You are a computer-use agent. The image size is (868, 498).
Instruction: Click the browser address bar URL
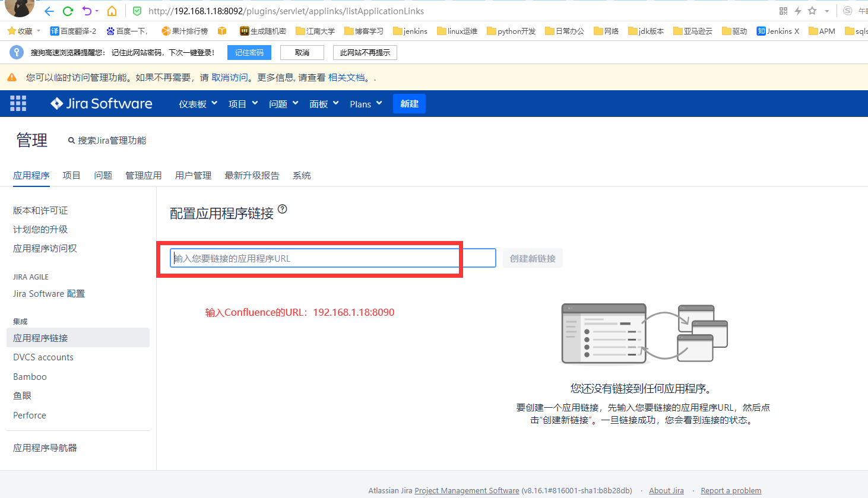point(286,11)
